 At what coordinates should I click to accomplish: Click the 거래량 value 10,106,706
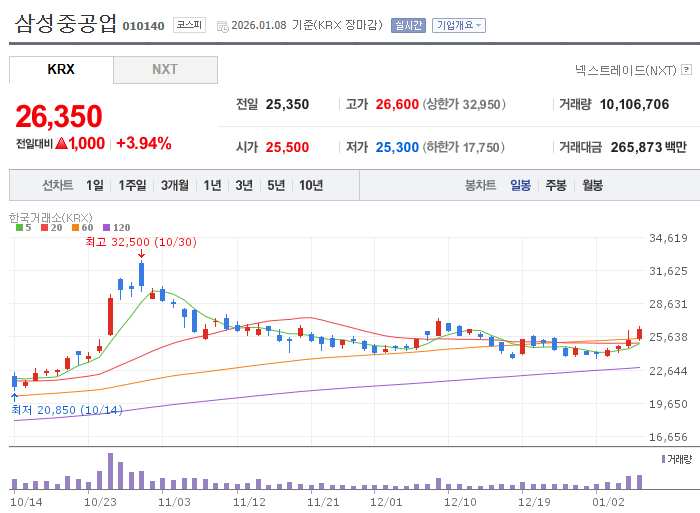634,104
